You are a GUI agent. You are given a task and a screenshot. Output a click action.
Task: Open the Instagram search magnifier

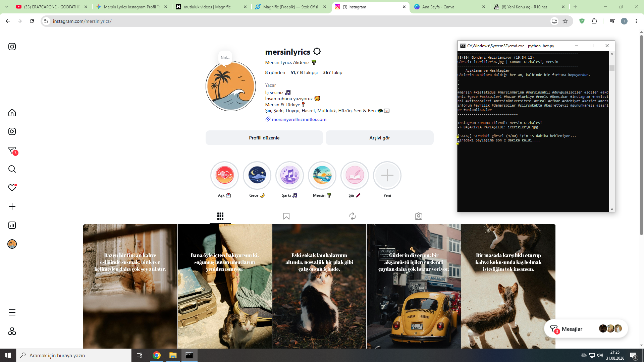pos(12,169)
